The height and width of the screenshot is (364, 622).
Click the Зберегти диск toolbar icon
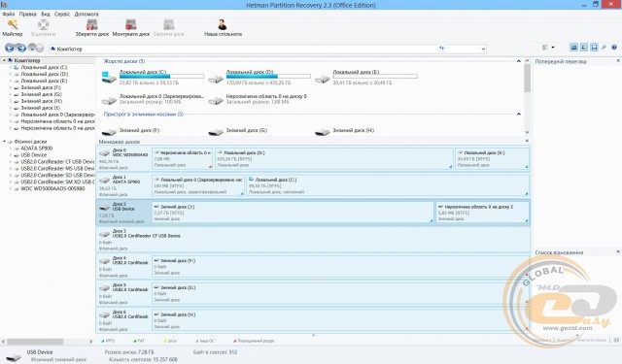click(92, 25)
